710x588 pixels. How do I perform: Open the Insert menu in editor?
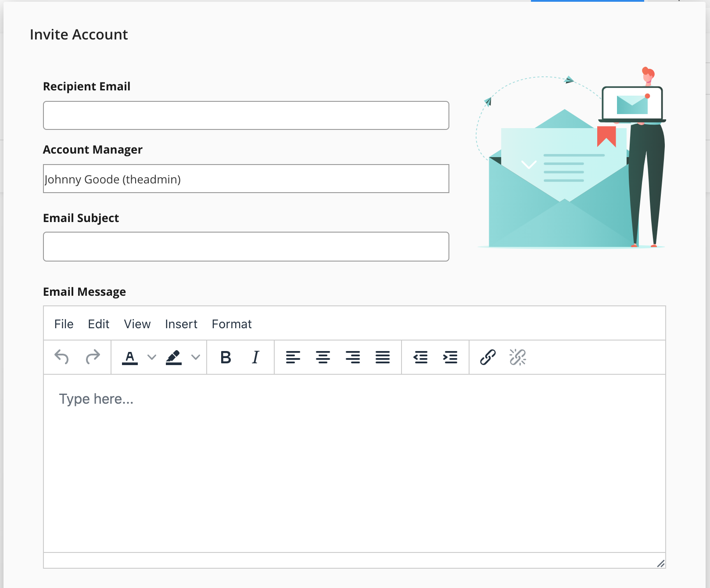[x=181, y=324]
